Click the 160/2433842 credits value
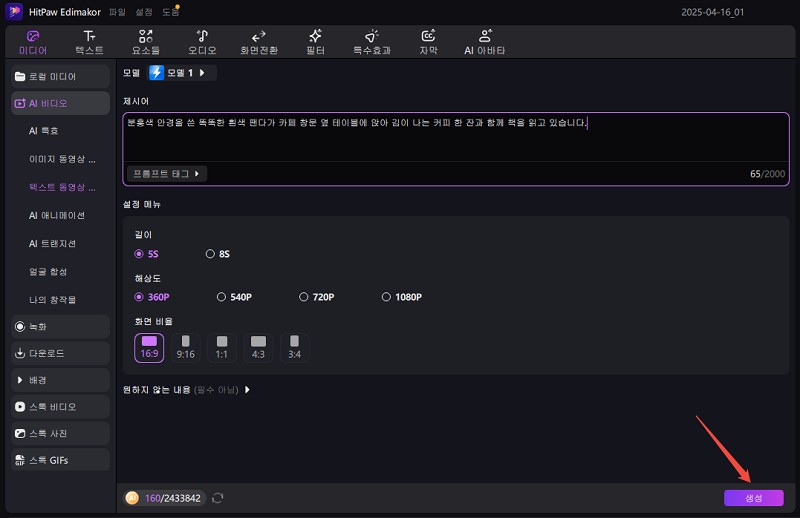 tap(172, 498)
